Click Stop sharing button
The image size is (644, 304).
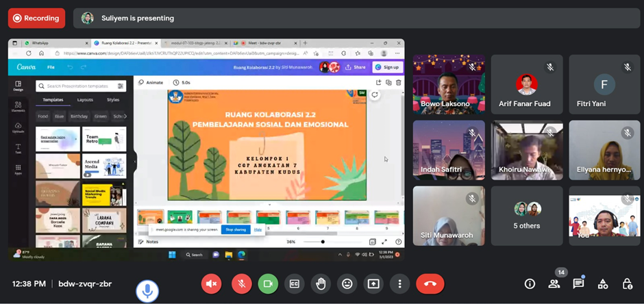point(236,230)
